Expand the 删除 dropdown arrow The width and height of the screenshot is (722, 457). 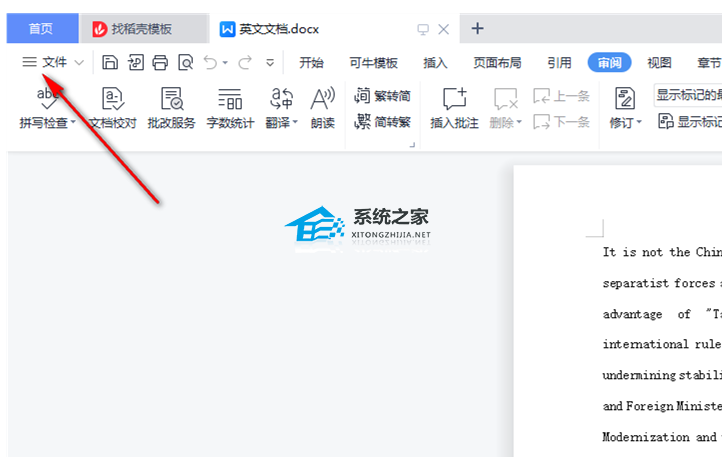(519, 122)
